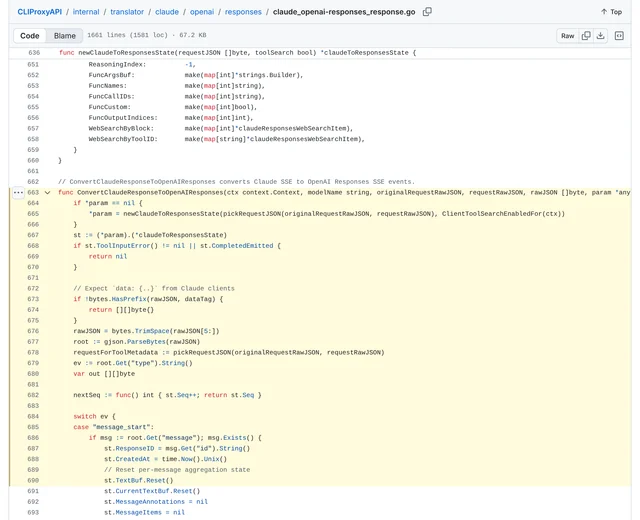Click ParseBytes symbol on line 677
This screenshot has height=520, width=640.
click(x=146, y=342)
